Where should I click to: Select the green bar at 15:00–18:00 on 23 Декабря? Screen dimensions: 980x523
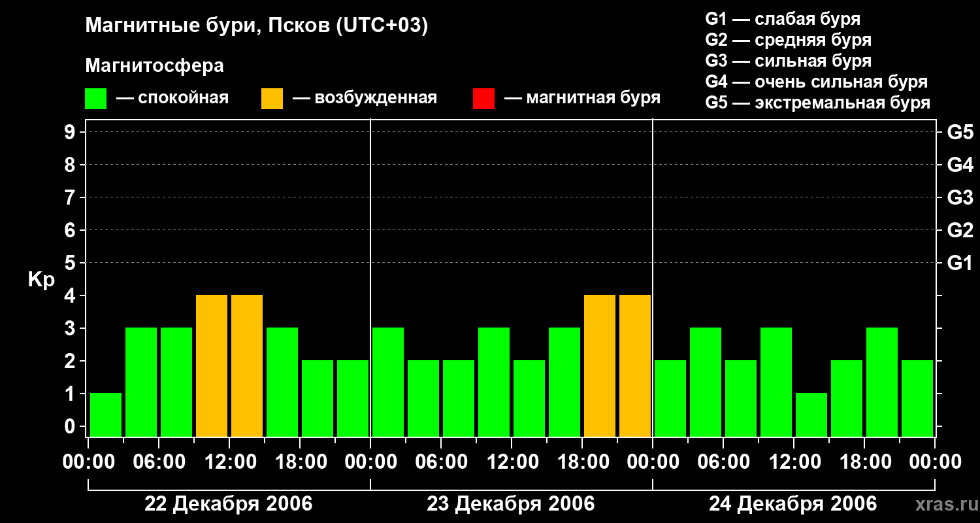pos(564,382)
